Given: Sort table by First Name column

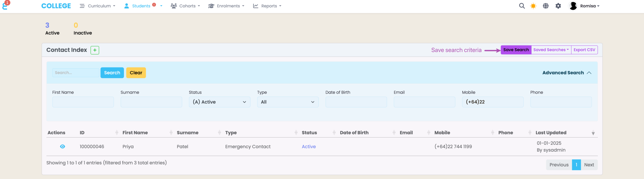Looking at the screenshot, I should [x=135, y=133].
